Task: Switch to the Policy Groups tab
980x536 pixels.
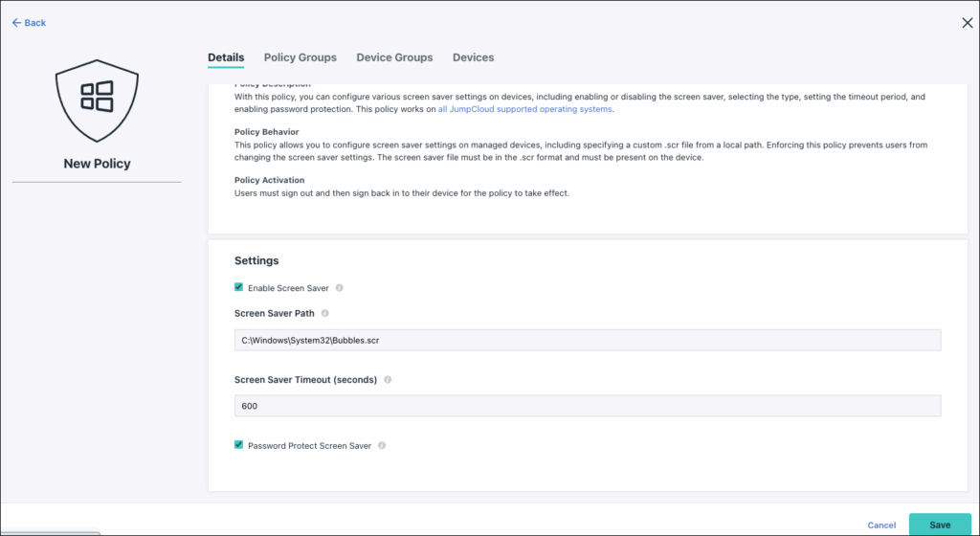Action: coord(300,57)
